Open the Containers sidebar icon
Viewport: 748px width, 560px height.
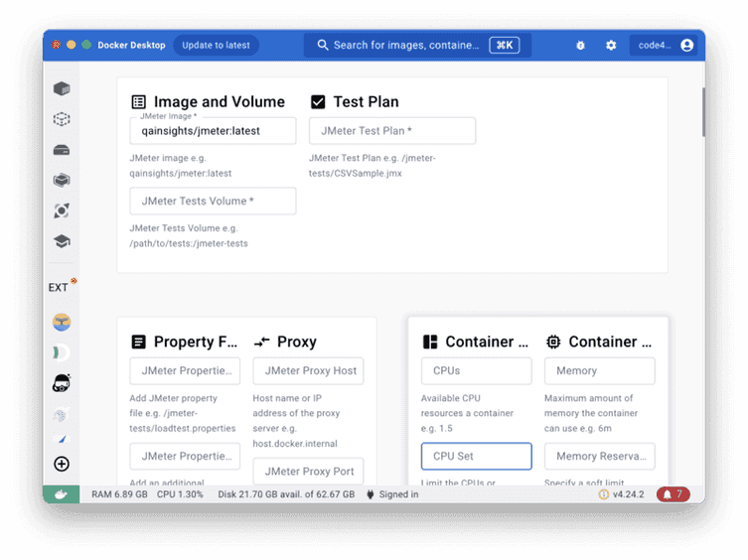tap(62, 88)
